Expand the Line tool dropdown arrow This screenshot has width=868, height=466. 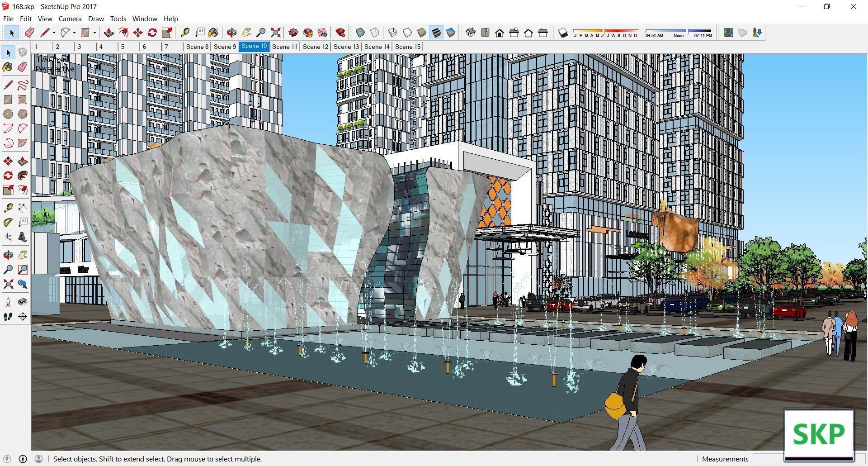[54, 33]
